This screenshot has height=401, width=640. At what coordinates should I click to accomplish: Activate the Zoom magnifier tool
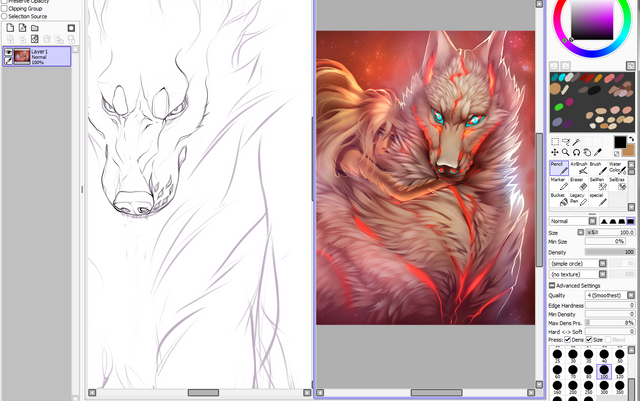(x=566, y=152)
